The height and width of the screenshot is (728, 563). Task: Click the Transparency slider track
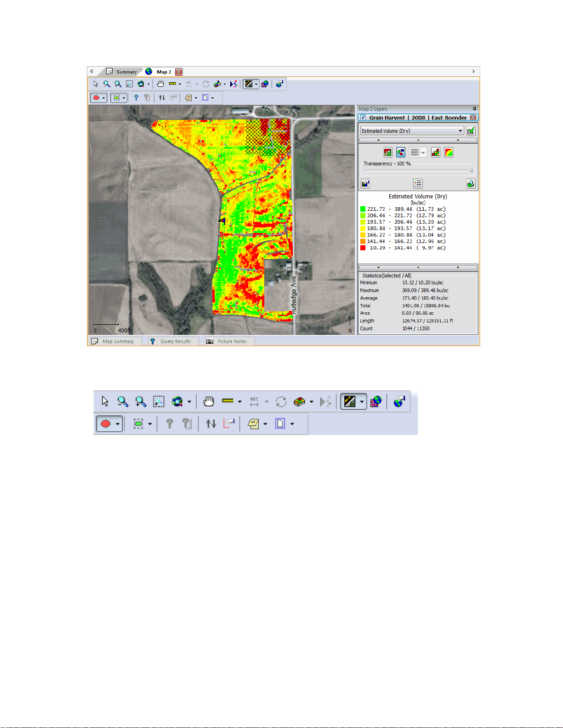click(x=418, y=170)
